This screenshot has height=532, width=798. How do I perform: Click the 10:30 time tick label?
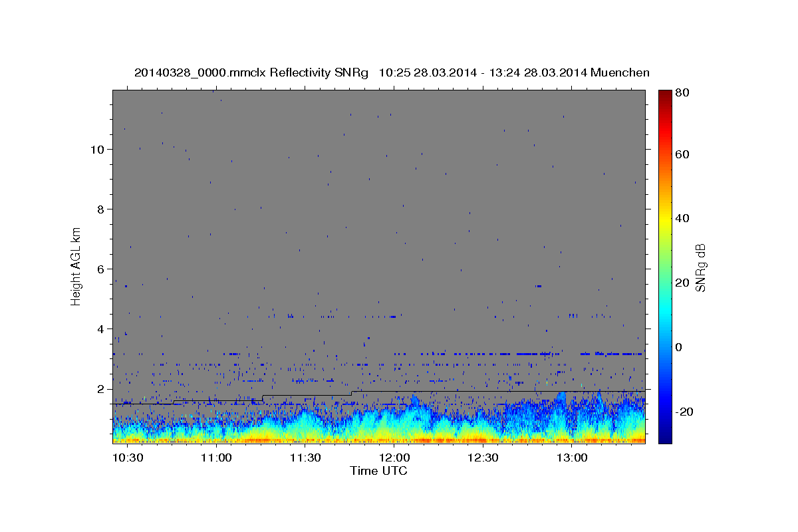click(x=126, y=458)
